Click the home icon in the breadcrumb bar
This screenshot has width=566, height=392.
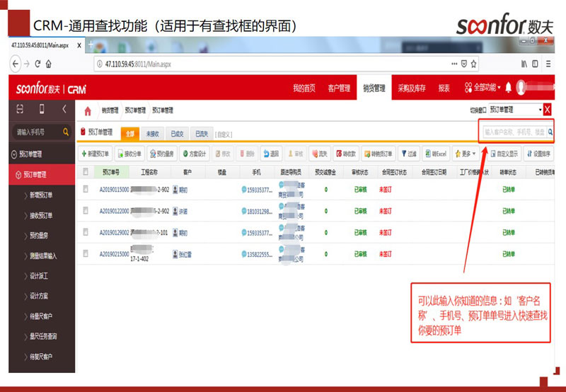(x=88, y=111)
